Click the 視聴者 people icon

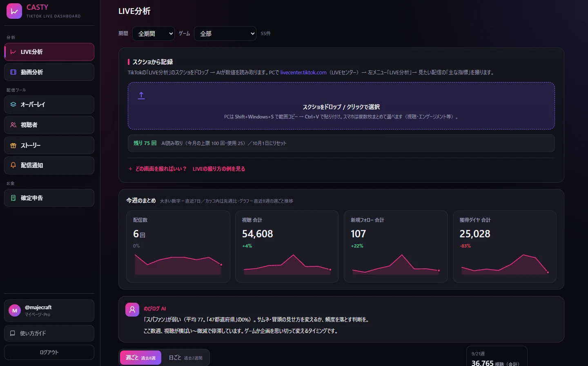(13, 125)
